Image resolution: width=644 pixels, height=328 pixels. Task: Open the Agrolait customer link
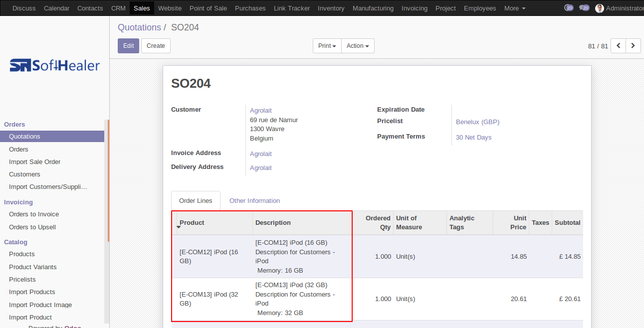[261, 111]
